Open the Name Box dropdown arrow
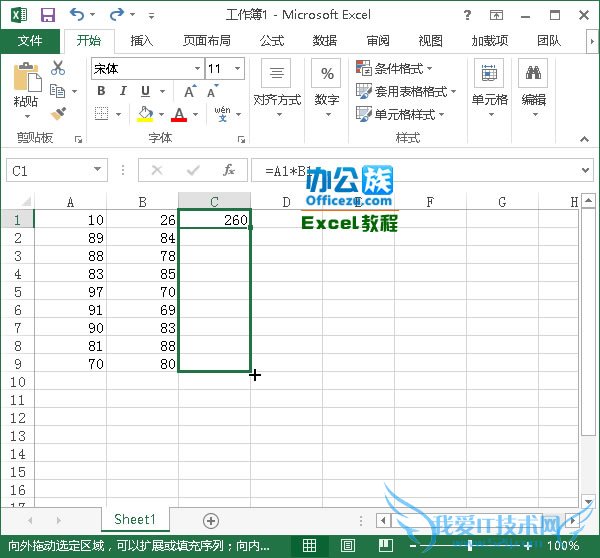This screenshot has width=600, height=558. 97,171
